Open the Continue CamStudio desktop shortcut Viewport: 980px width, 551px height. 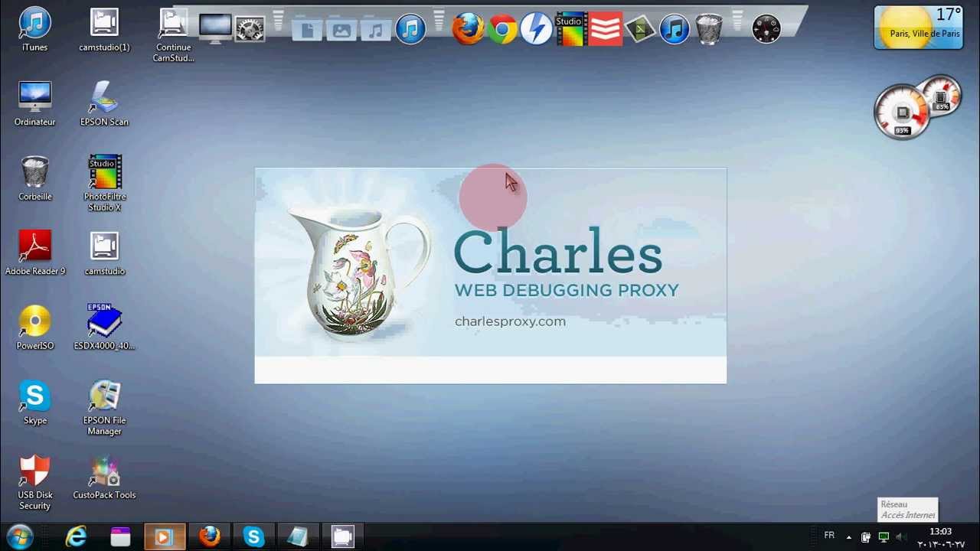coord(173,34)
